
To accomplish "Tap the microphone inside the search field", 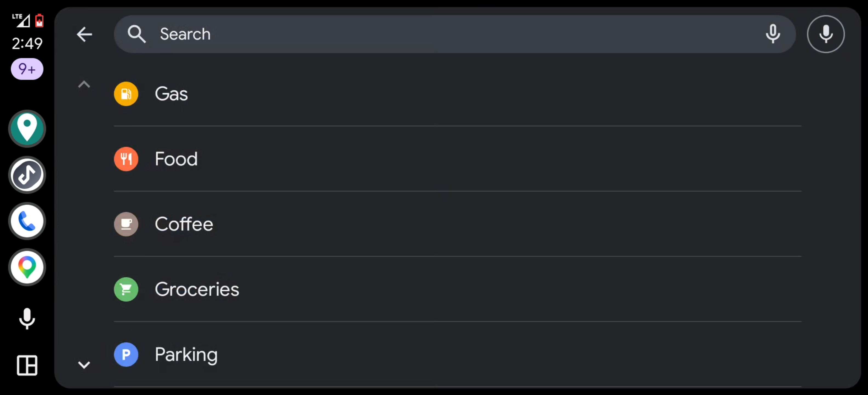I will pyautogui.click(x=773, y=34).
